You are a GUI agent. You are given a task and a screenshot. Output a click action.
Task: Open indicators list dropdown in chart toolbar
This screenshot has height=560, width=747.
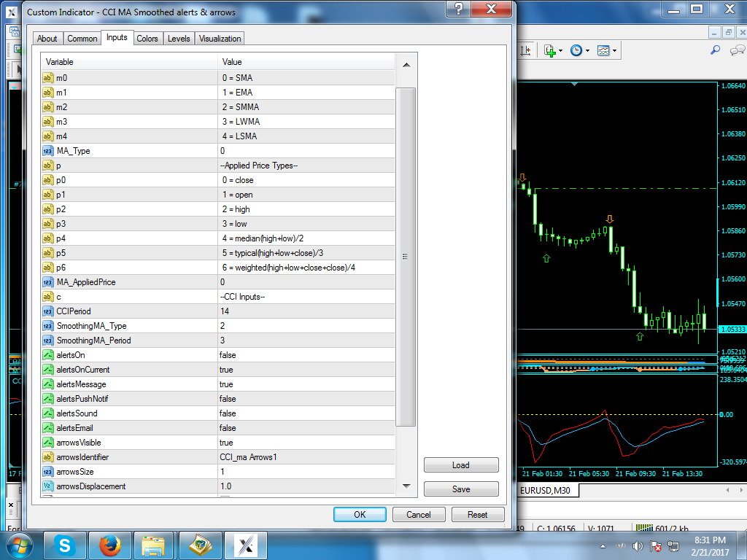tap(560, 50)
